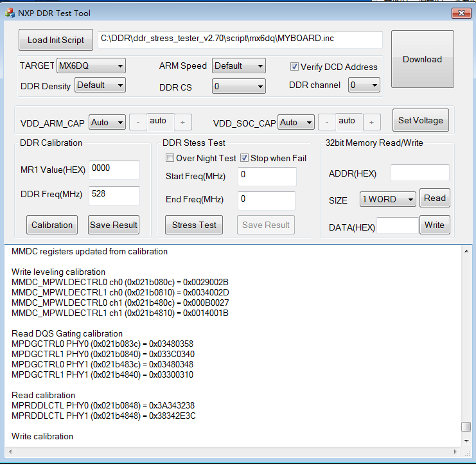The width and height of the screenshot is (476, 465).
Task: Toggle Verify DCD Address checkbox
Action: click(x=294, y=66)
